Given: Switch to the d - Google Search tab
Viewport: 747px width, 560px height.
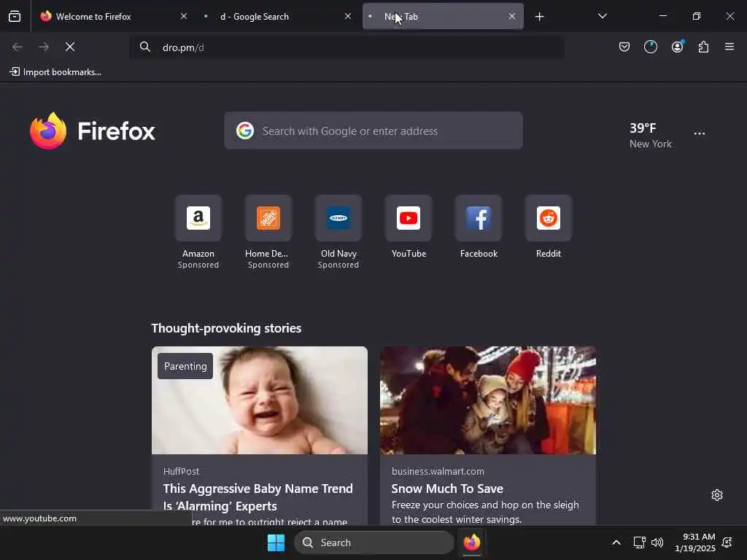Looking at the screenshot, I should point(278,17).
